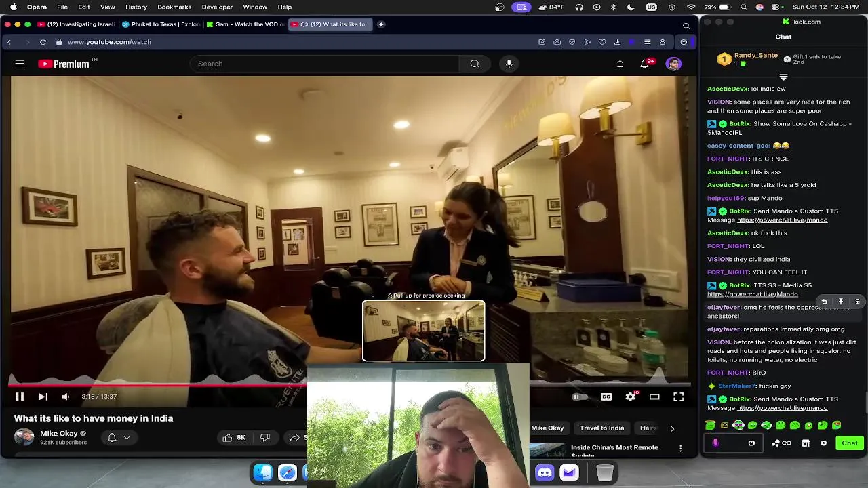Image resolution: width=868 pixels, height=488 pixels.
Task: Open Mike Okay channel name
Action: [x=59, y=434]
